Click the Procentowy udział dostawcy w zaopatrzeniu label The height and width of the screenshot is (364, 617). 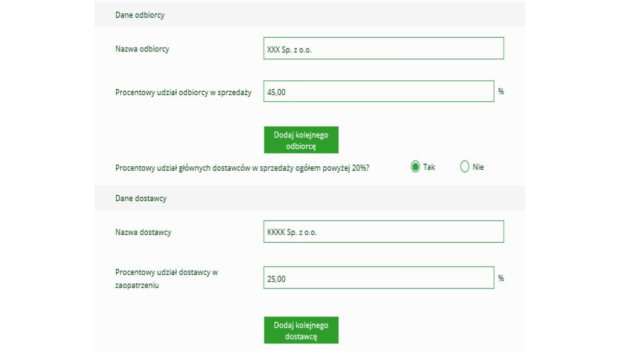tap(166, 278)
